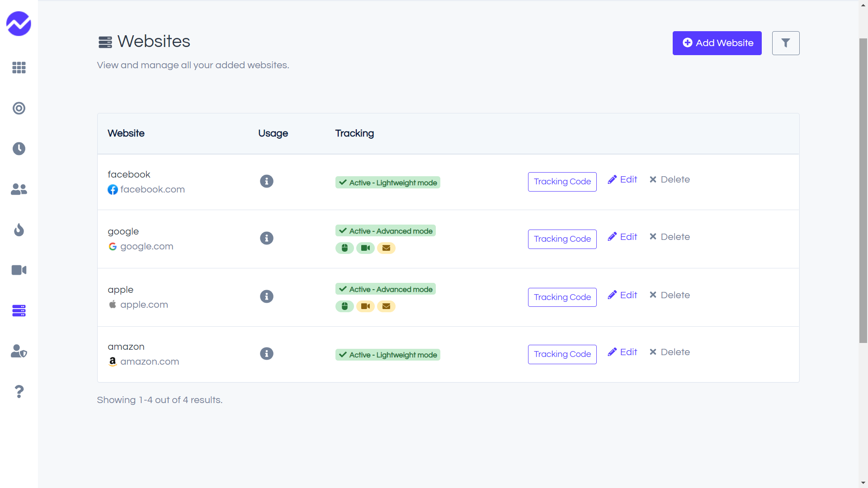This screenshot has width=868, height=488.
Task: Click google's email reports envelope badge
Action: 386,248
